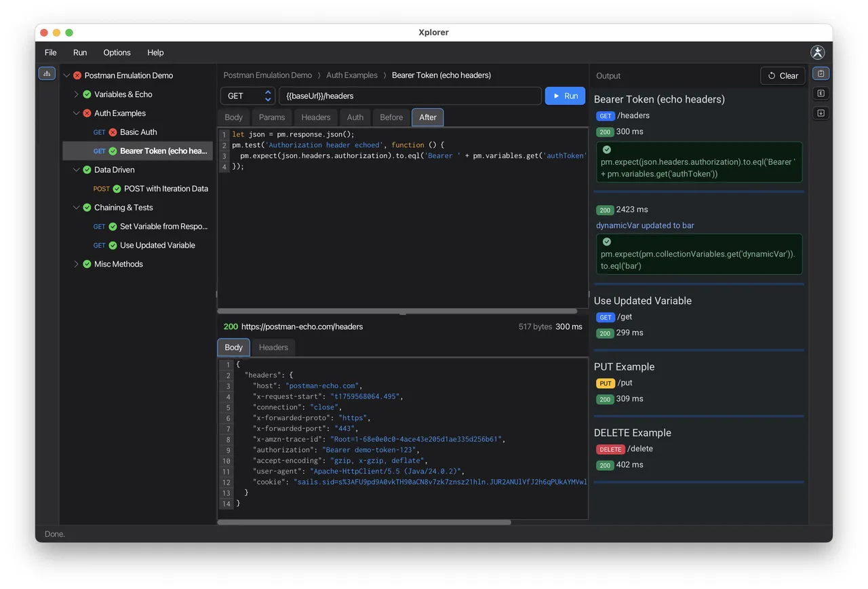Image resolution: width=868 pixels, height=589 pixels.
Task: Click the dynamicVar updated to bar message
Action: (645, 225)
